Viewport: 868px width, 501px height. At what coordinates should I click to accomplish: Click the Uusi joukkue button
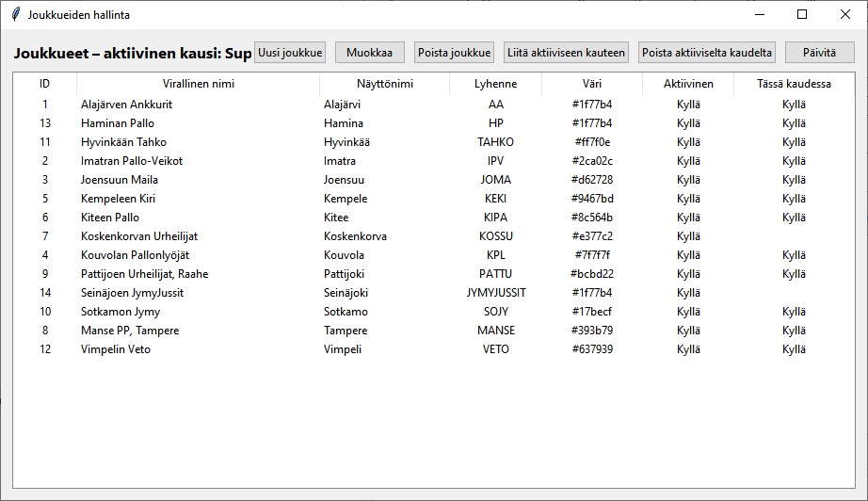pyautogui.click(x=289, y=53)
